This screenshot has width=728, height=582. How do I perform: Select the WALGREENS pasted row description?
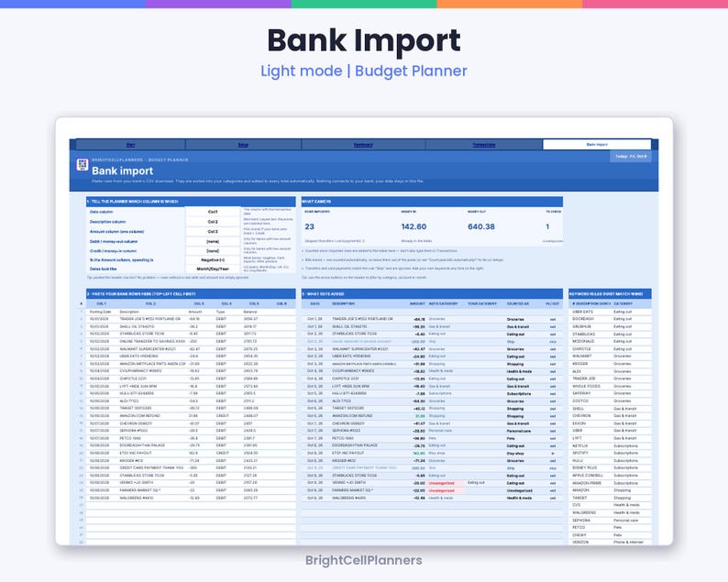[x=136, y=498]
